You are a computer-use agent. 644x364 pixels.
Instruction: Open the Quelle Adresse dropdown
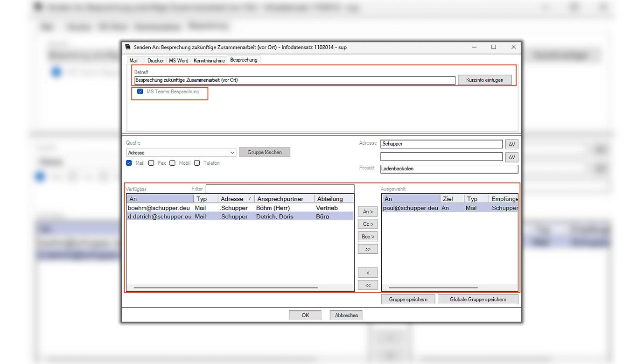tap(232, 153)
